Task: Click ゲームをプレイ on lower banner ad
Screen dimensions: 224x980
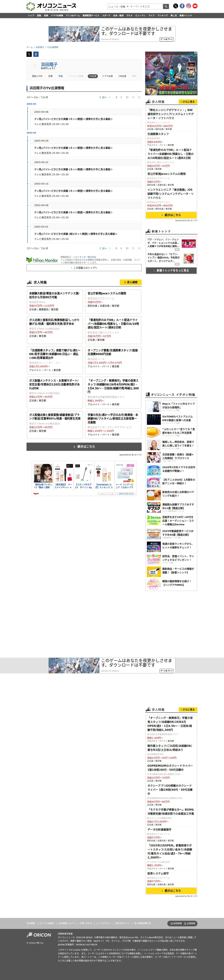Action: pos(167,671)
